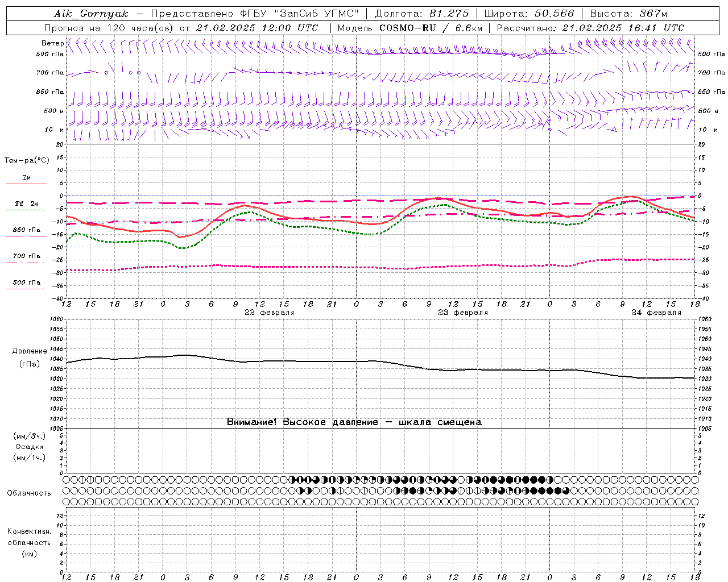Click the longitude value Долгота: 81.275
The image size is (728, 582).
[421, 14]
